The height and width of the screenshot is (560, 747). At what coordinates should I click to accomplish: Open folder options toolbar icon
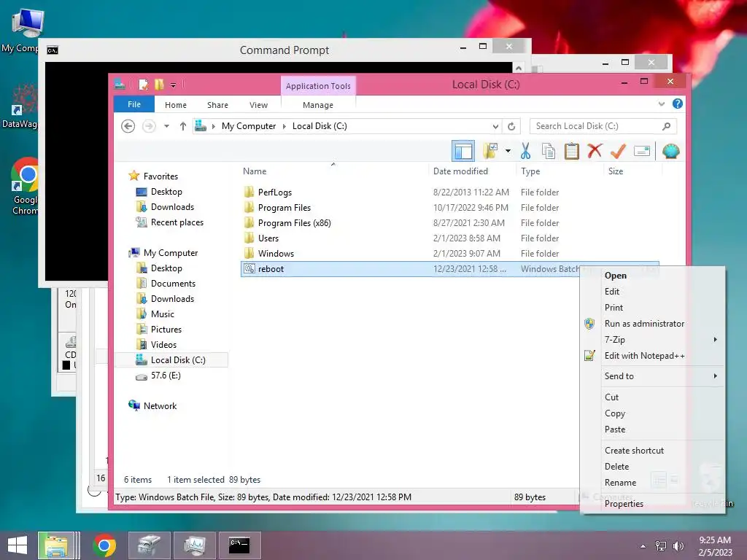tap(489, 152)
